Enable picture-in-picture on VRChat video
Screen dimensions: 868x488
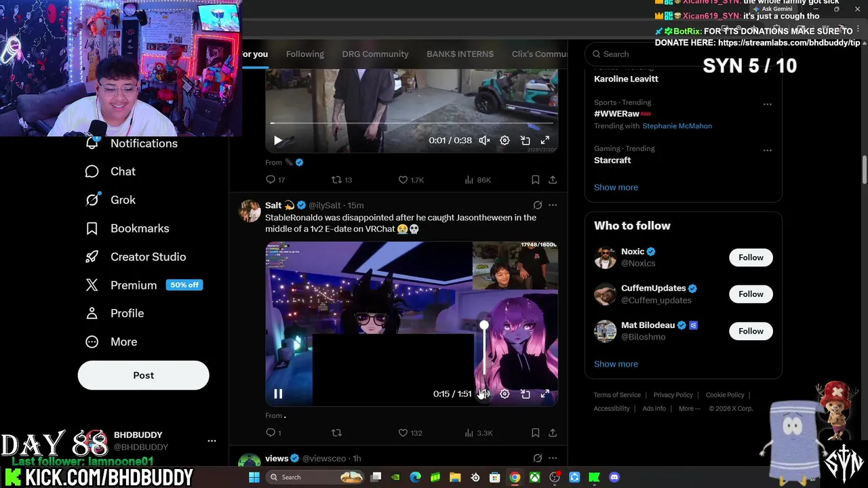click(x=525, y=394)
